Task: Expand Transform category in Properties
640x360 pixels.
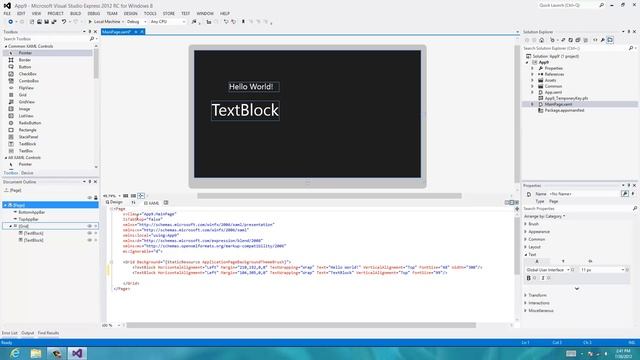Action: [x=526, y=295]
